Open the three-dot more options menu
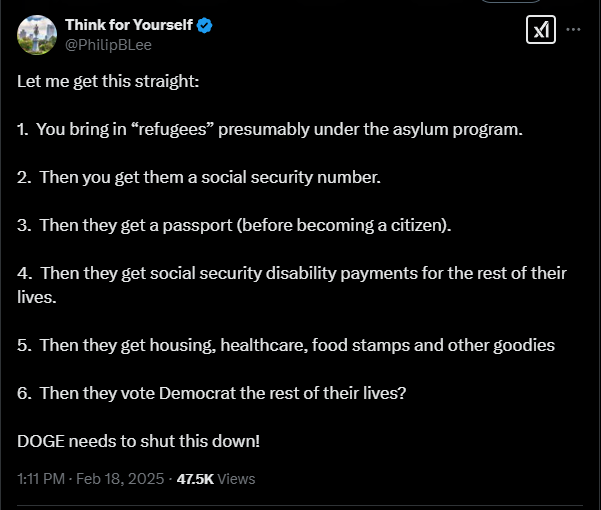The width and height of the screenshot is (601, 510). tap(573, 30)
